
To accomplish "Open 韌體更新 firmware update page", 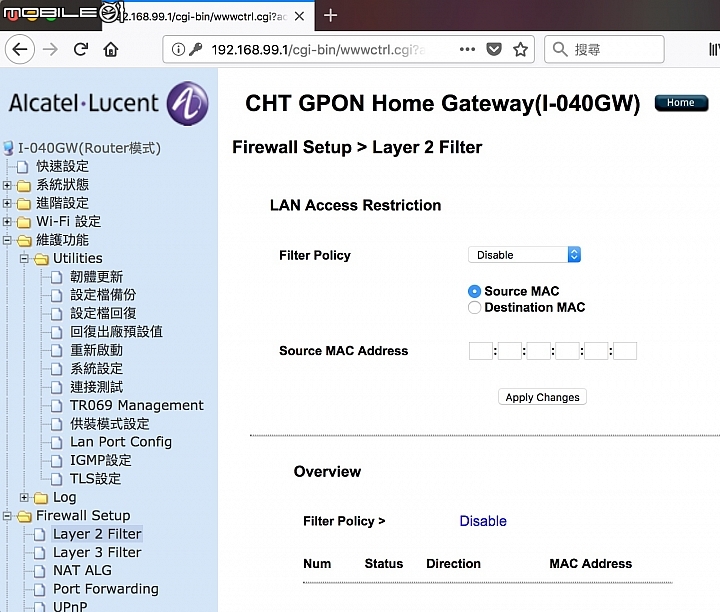I will click(x=96, y=277).
